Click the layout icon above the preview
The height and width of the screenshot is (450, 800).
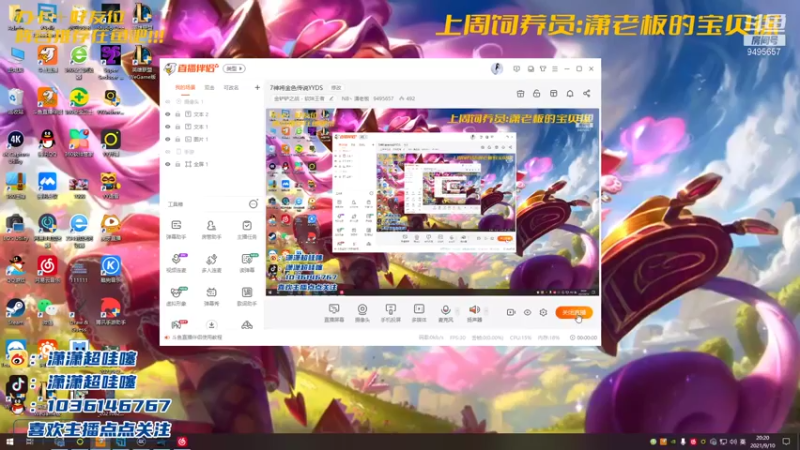click(x=554, y=93)
